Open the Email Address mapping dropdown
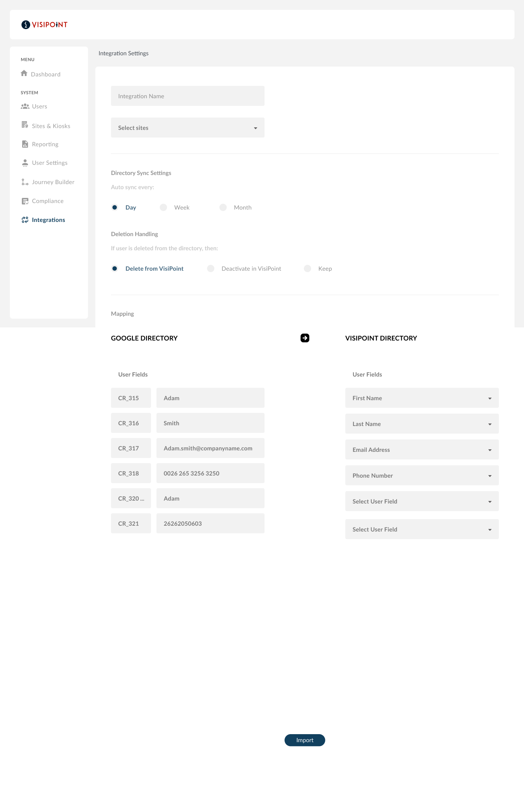This screenshot has height=812, width=524. 422,450
